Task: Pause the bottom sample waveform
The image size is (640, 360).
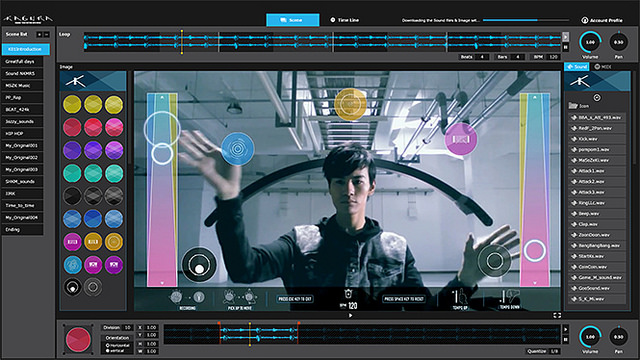Action: pos(565,339)
